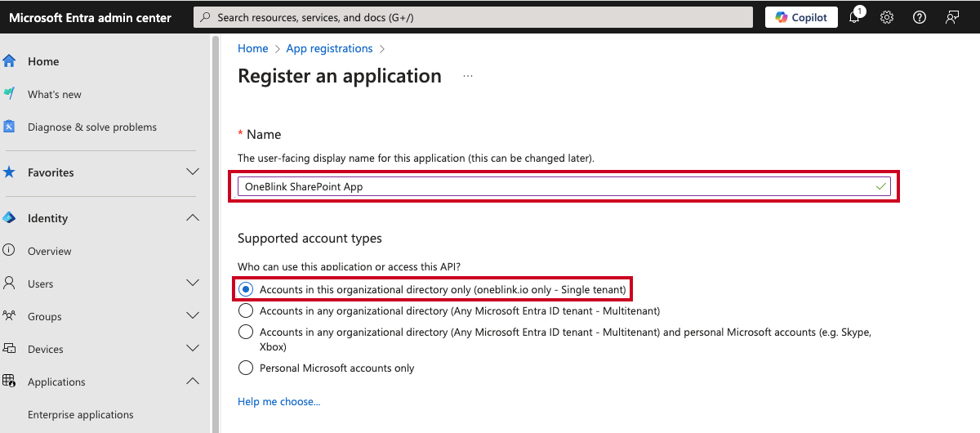Click the Home house icon in sidebar
This screenshot has height=433, width=980.
[x=9, y=61]
